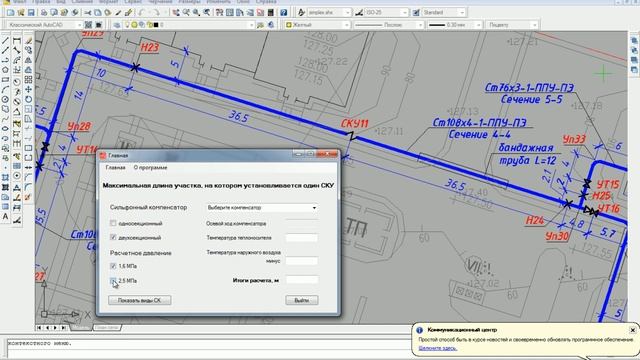Select the Rotate tool in the Modify toolbar
The image size is (640, 360).
click(x=28, y=99)
